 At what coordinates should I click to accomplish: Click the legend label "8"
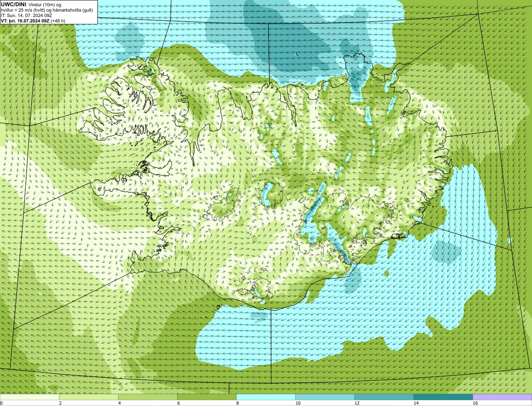(x=238, y=403)
